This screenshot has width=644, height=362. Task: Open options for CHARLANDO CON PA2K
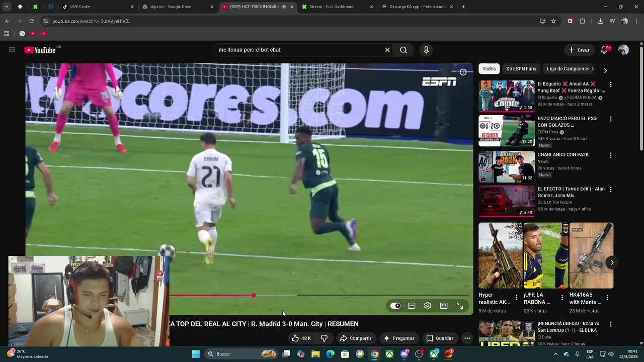click(611, 155)
